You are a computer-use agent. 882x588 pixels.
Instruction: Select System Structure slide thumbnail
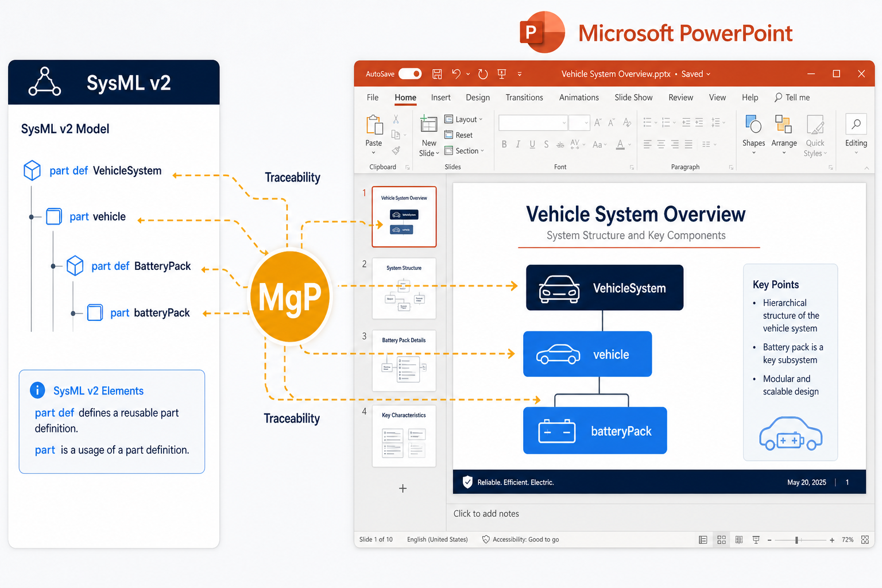pyautogui.click(x=404, y=288)
